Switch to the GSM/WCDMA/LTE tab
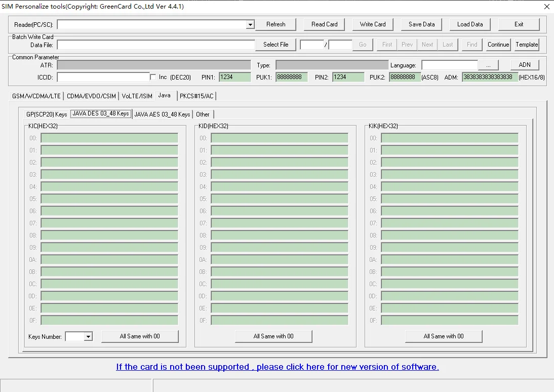 pos(36,96)
